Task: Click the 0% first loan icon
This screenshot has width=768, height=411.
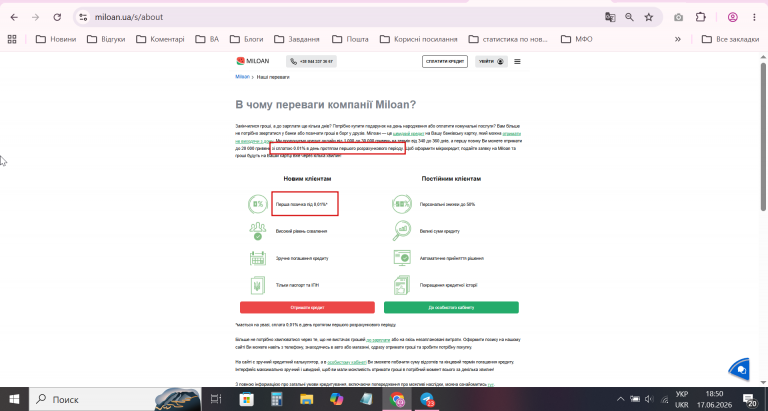Action: point(258,204)
